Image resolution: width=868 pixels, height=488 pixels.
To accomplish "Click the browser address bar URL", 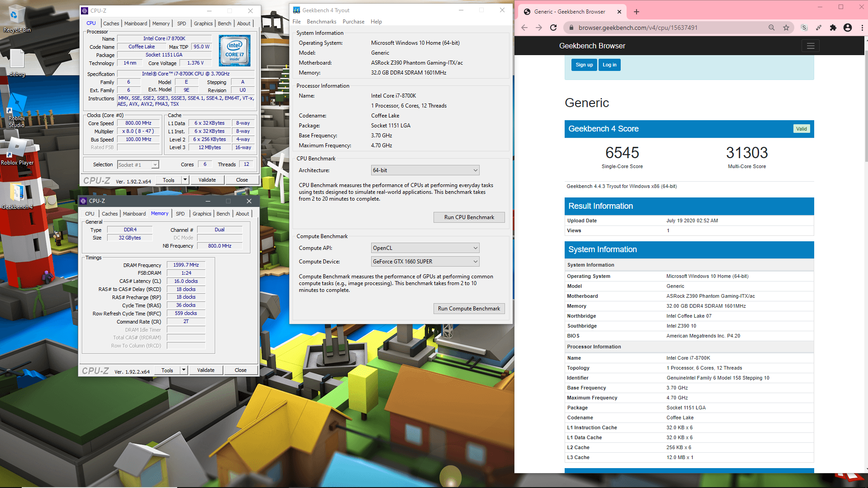I will pos(638,28).
